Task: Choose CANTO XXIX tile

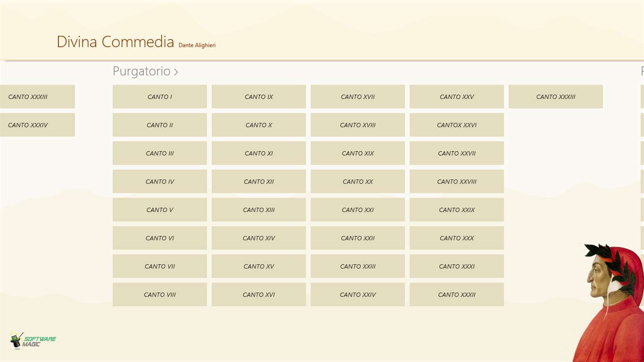Action: point(457,210)
